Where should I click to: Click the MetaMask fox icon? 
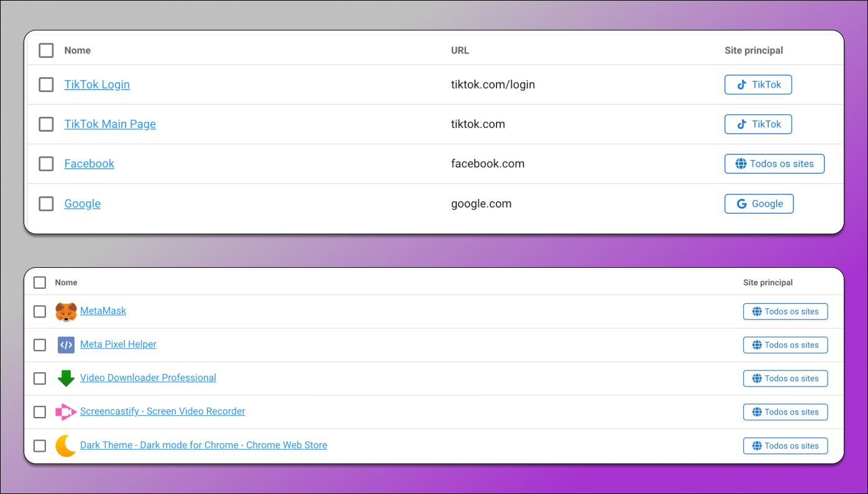[x=66, y=311]
